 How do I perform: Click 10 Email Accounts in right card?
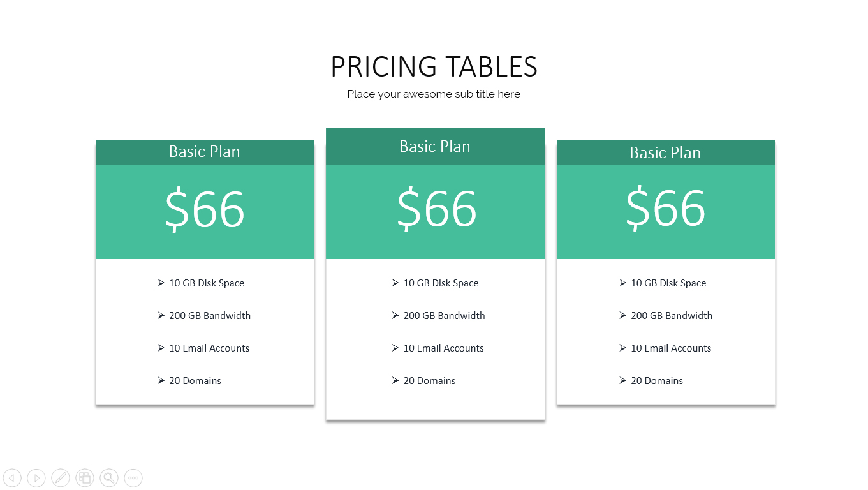[x=670, y=348]
